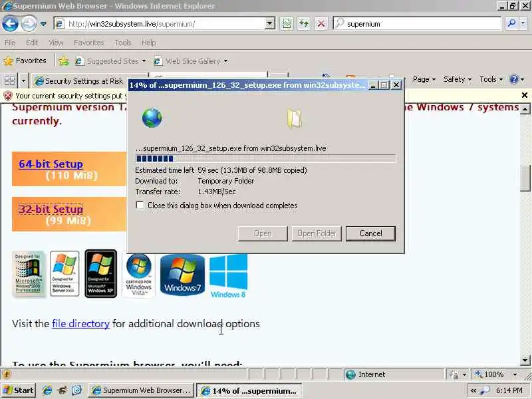Click the page scrollbar down arrow
The width and height of the screenshot is (532, 399).
[x=525, y=360]
